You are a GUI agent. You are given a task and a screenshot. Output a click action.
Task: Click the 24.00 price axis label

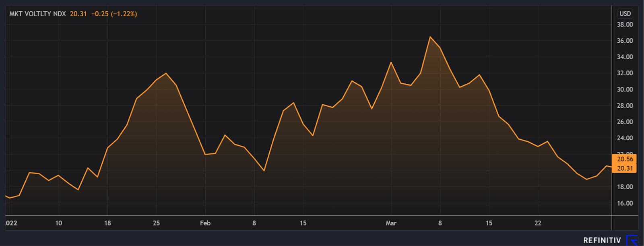[x=625, y=138]
